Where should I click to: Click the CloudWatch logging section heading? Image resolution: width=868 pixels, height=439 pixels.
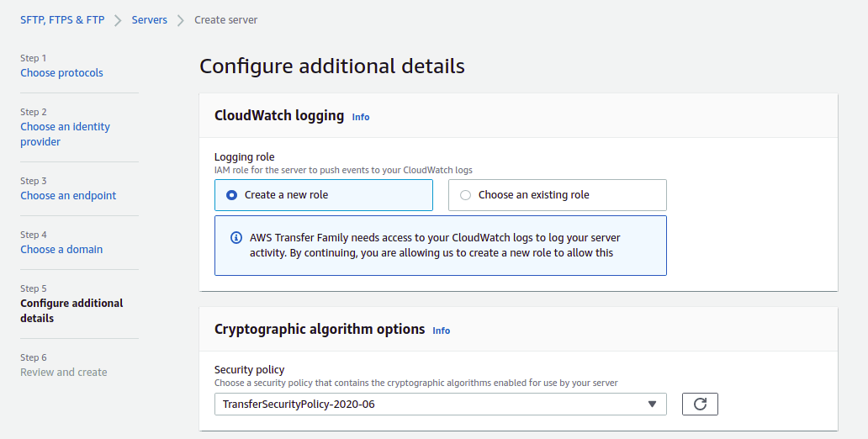(279, 116)
